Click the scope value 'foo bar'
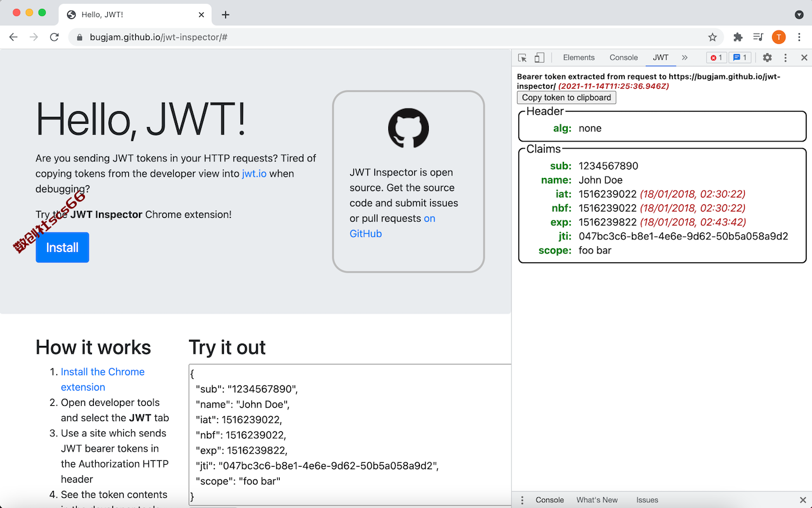812x508 pixels. point(595,250)
